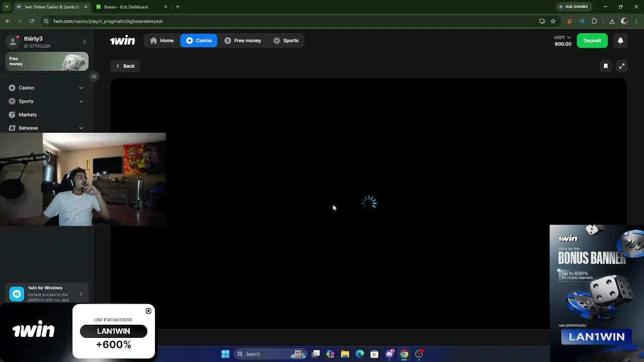Screen dimensions: 644x362
Task: Open Chrome downloads
Action: click(x=612, y=21)
